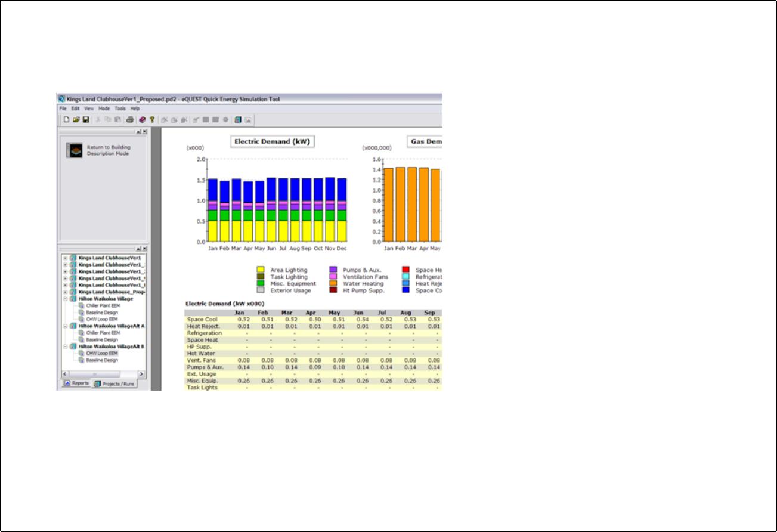The image size is (777, 532).
Task: Open the File menu
Action: (x=63, y=109)
